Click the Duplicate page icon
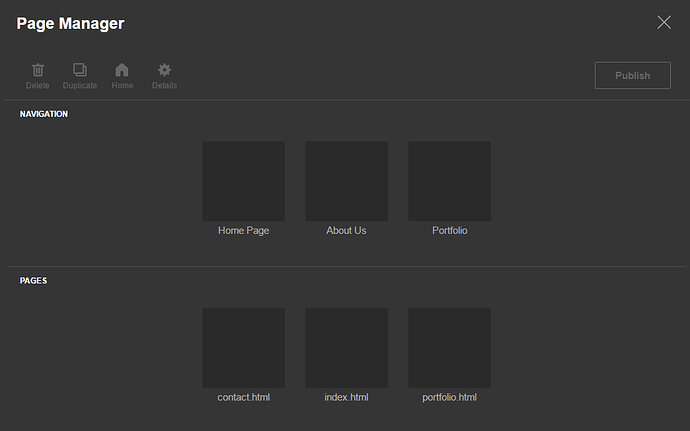The height and width of the screenshot is (431, 690). (x=80, y=70)
